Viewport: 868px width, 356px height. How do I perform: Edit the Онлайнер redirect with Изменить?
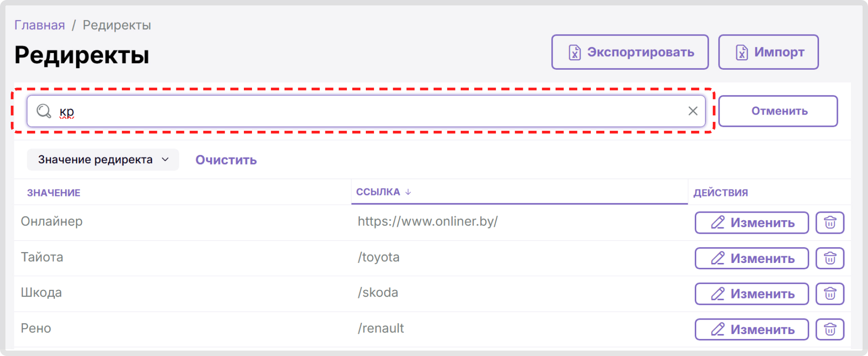[751, 222]
